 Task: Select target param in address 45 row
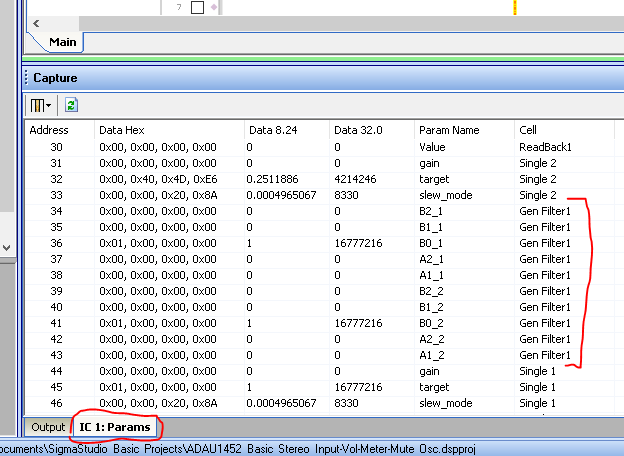click(x=434, y=387)
